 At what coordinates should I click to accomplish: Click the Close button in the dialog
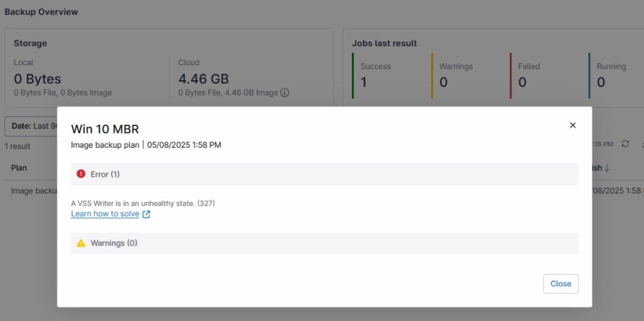tap(560, 284)
